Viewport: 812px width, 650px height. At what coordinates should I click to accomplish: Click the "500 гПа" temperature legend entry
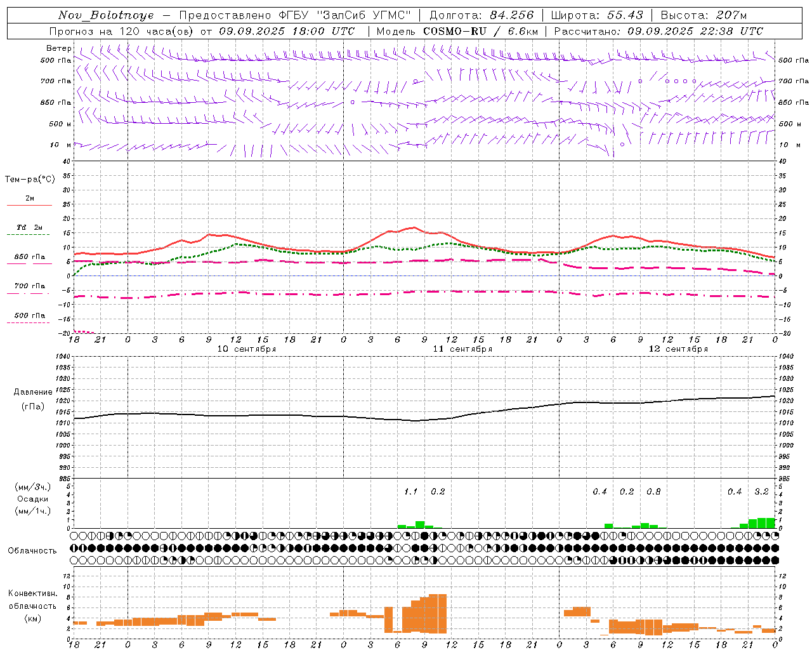point(30,315)
